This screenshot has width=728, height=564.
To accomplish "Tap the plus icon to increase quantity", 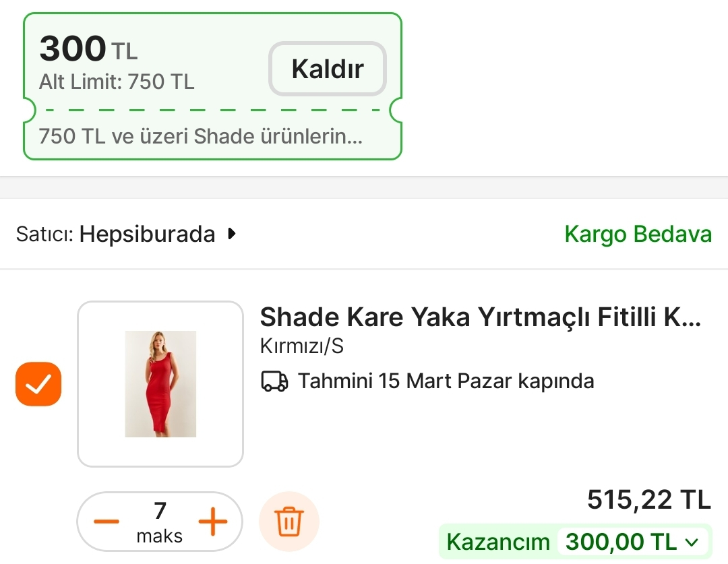I will pyautogui.click(x=214, y=520).
